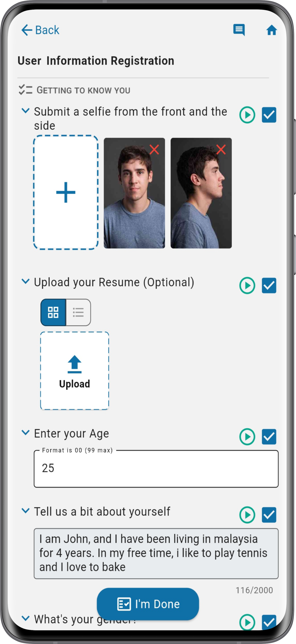Play audio for about yourself question
The width and height of the screenshot is (296, 644).
[x=247, y=515]
